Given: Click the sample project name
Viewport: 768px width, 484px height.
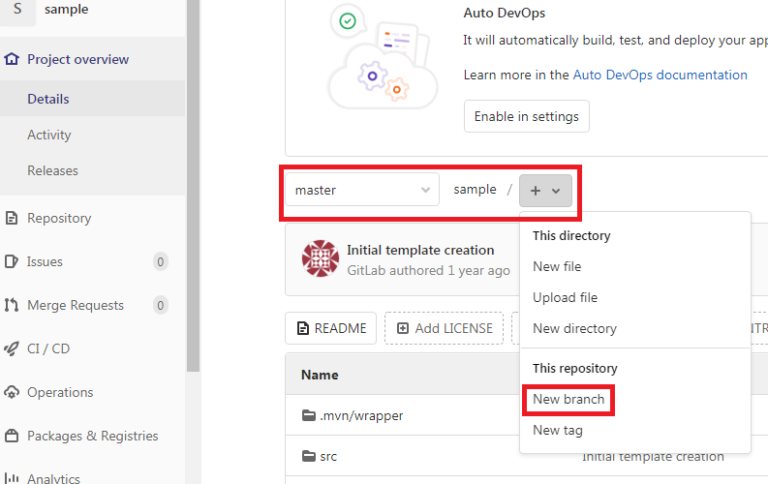Looking at the screenshot, I should (x=66, y=9).
